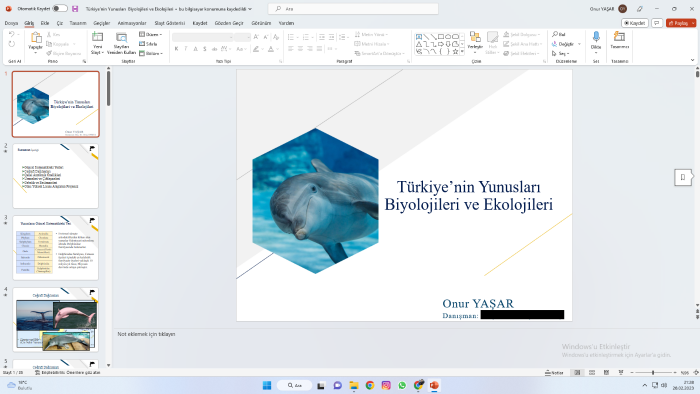Click the Bul (Find) icon
The height and width of the screenshot is (394, 700).
coord(559,34)
